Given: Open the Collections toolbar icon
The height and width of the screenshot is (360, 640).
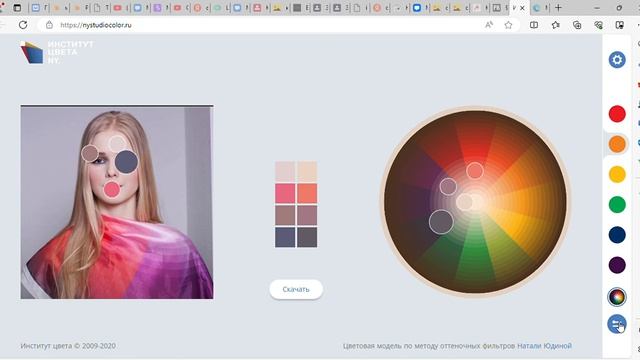Looking at the screenshot, I should coord(577,25).
